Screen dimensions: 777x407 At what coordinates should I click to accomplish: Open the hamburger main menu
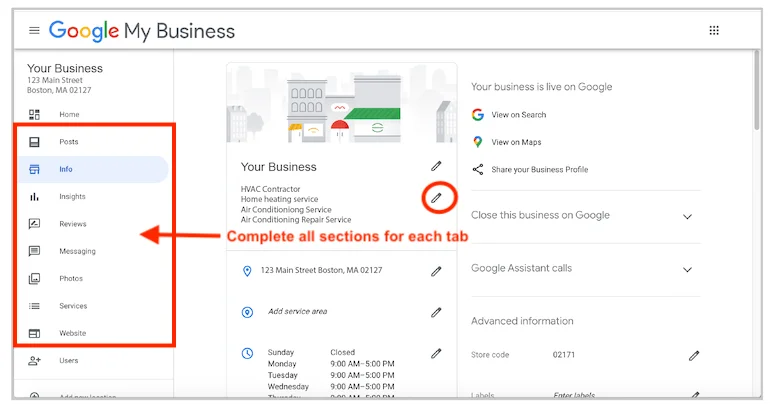tap(34, 31)
